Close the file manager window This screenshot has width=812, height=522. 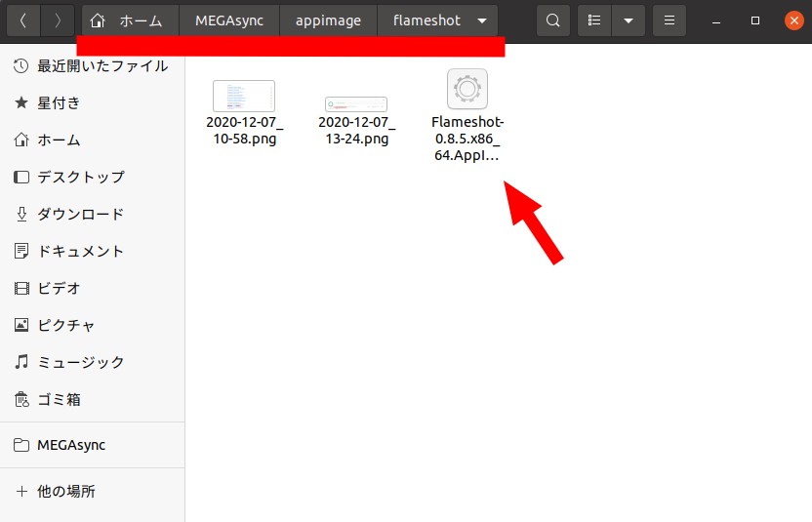tap(793, 20)
